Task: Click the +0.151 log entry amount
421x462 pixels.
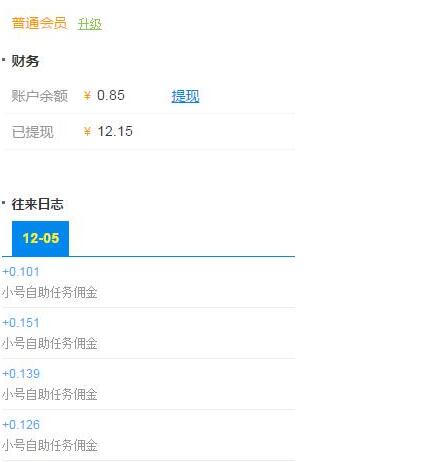Action: coord(21,323)
